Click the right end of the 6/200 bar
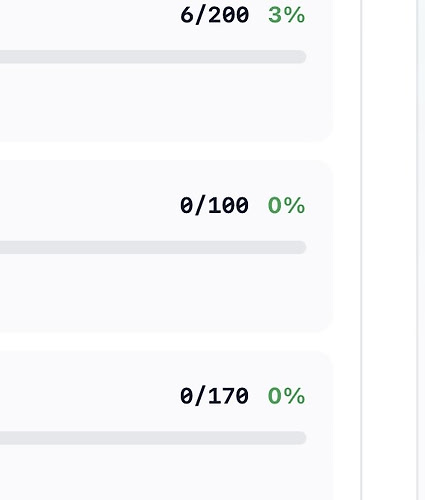The width and height of the screenshot is (425, 500). coord(302,57)
